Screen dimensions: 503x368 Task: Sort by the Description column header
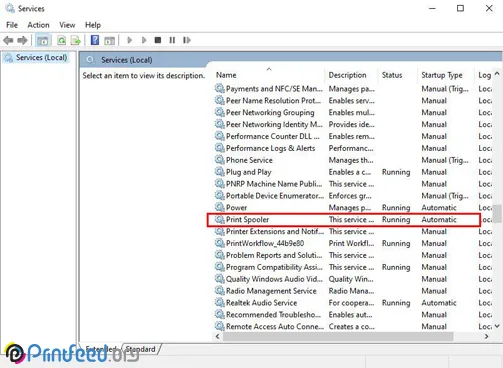tap(351, 75)
